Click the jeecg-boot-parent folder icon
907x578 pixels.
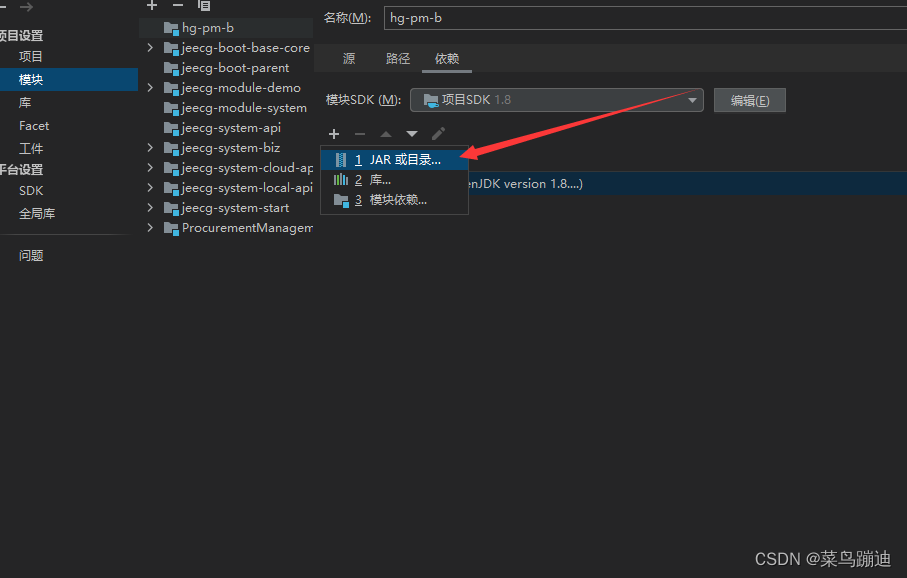(x=171, y=68)
